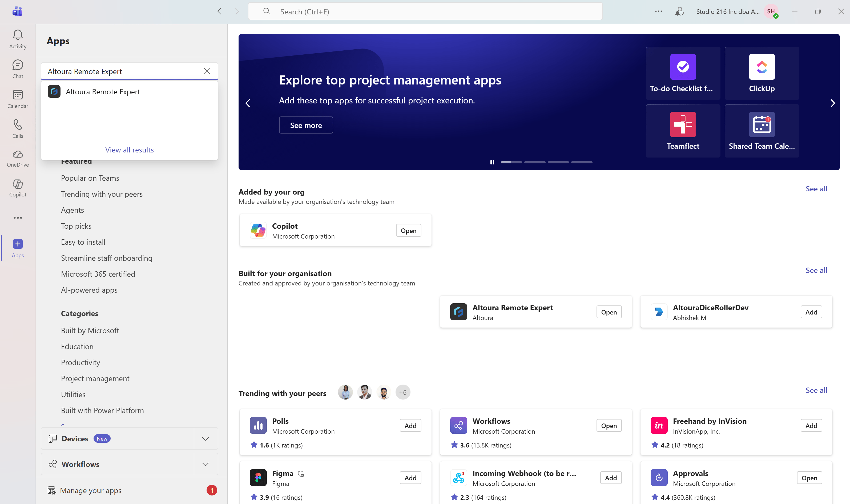The height and width of the screenshot is (504, 850).
Task: Show next banner slide
Action: [x=832, y=103]
